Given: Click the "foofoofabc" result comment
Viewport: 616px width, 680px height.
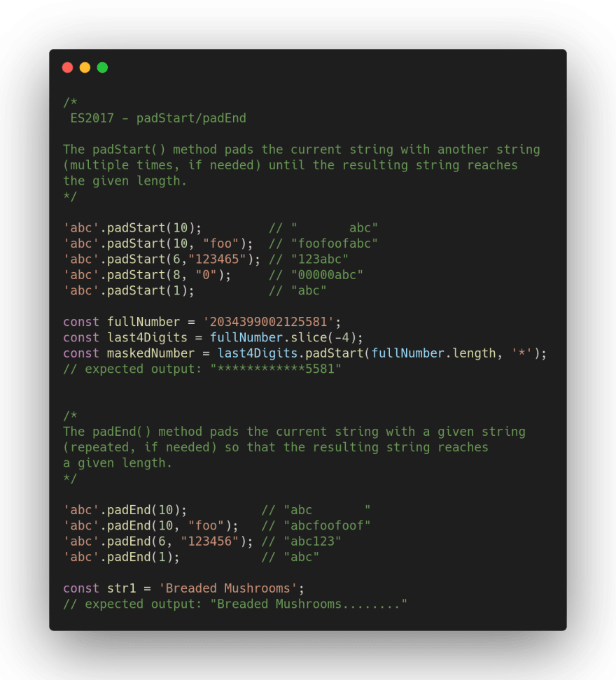Looking at the screenshot, I should tap(334, 243).
